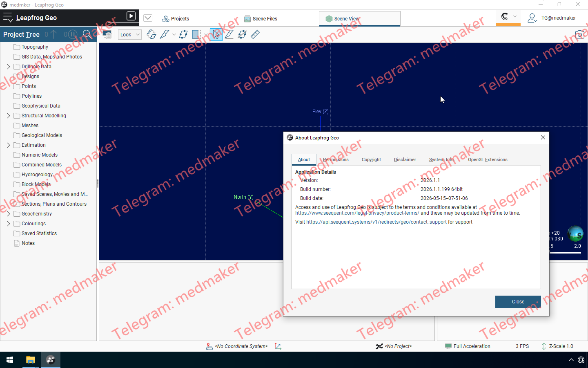Select the Block Models folder
Viewport: 588px width, 368px height.
pos(36,184)
